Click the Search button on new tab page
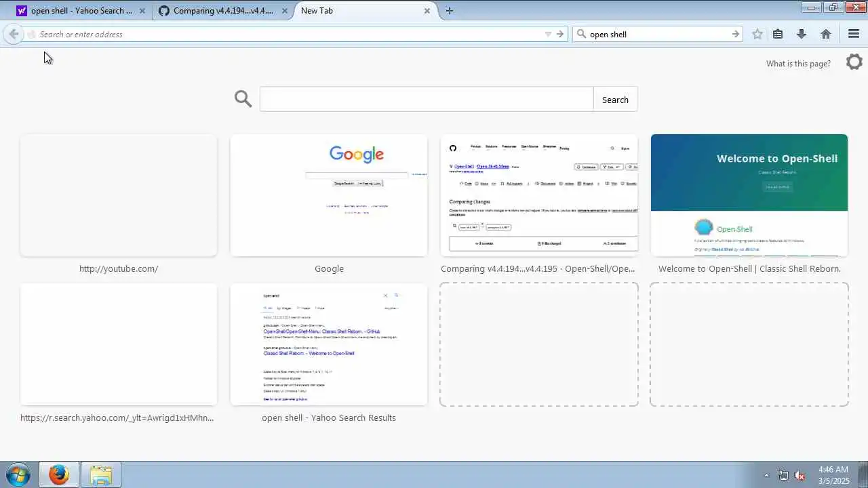Screen dimensions: 868x488 click(x=615, y=100)
